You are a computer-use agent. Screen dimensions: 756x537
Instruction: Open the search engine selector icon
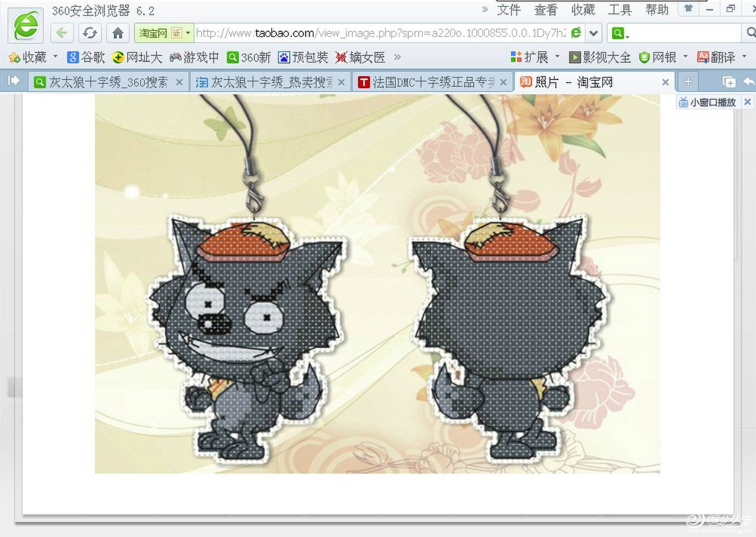tap(620, 33)
